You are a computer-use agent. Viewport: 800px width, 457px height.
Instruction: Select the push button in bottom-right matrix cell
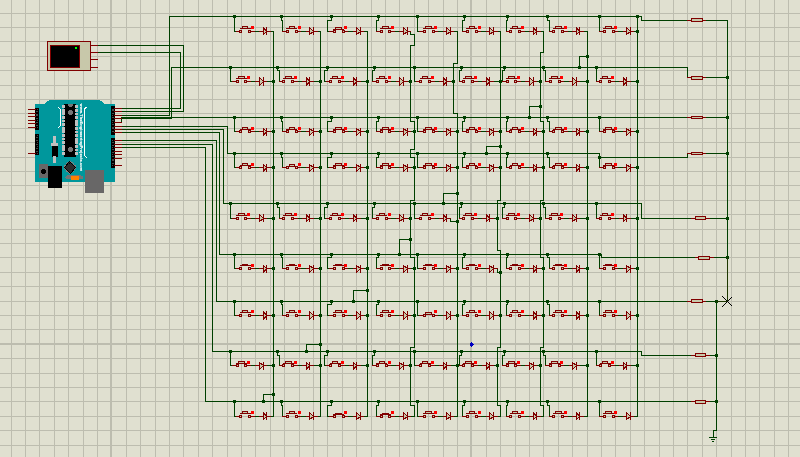point(610,415)
